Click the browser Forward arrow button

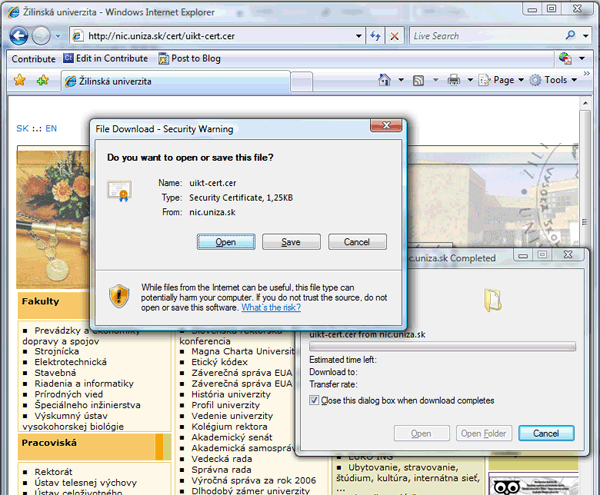point(41,36)
